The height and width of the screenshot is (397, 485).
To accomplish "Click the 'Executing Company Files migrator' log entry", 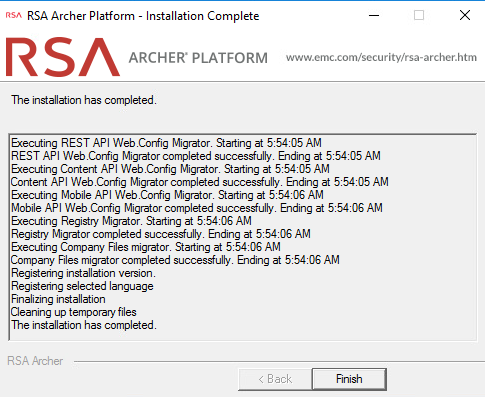I will tap(146, 247).
